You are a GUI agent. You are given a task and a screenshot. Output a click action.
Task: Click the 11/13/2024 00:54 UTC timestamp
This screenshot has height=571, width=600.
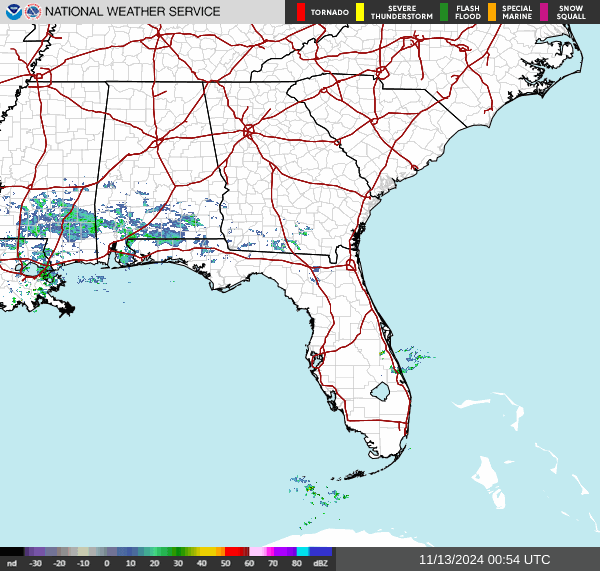click(484, 560)
